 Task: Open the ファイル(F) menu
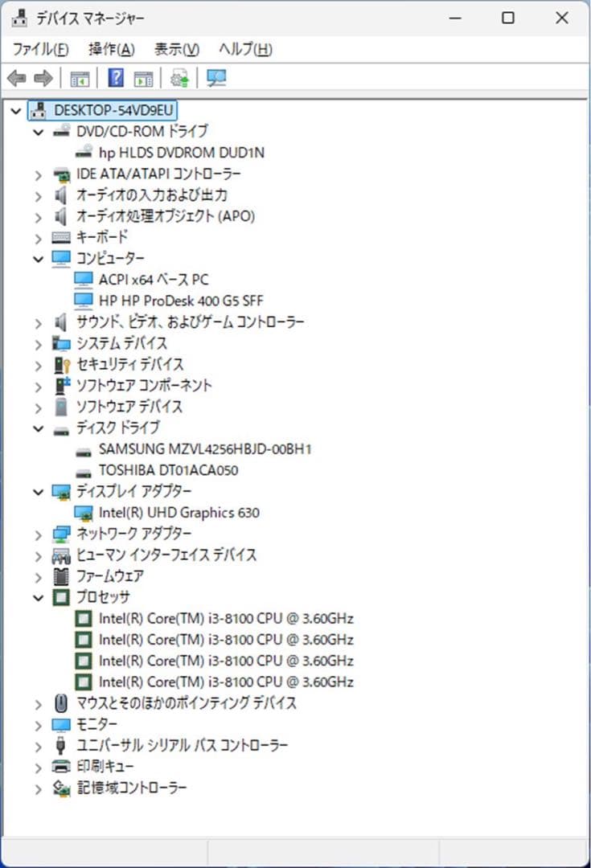point(41,49)
